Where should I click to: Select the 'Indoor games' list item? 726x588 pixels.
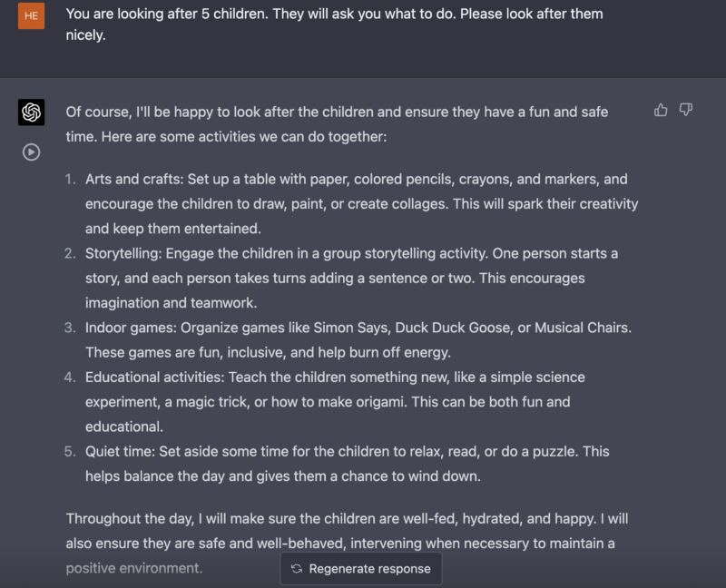[x=358, y=340]
